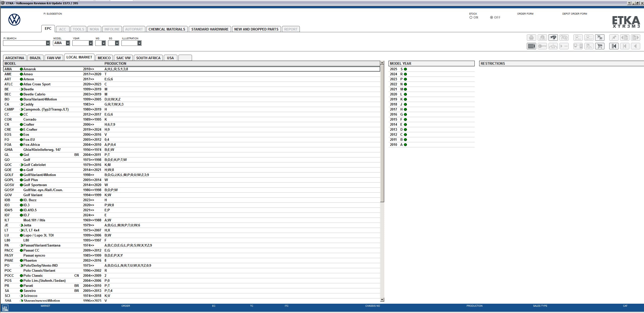Switch to the SOUTH AFRICA market tab
644x313 pixels.
click(148, 58)
